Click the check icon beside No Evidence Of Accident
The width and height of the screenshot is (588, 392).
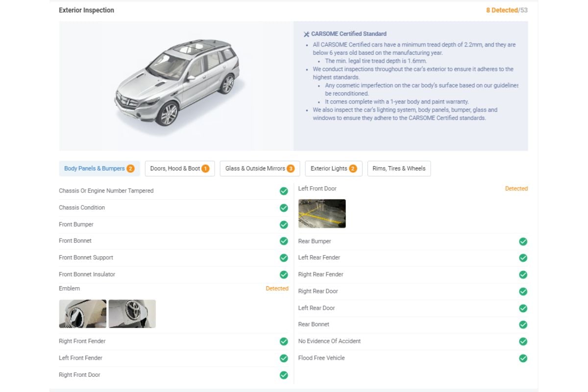tap(523, 342)
